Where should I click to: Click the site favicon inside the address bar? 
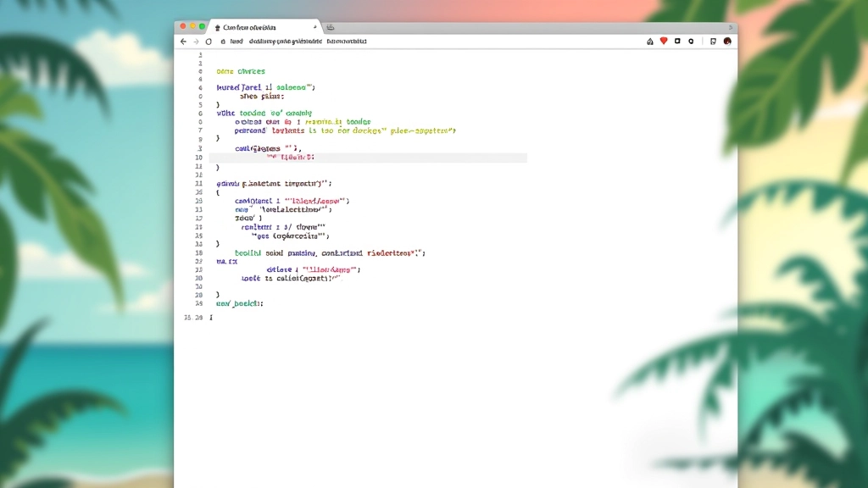(223, 41)
